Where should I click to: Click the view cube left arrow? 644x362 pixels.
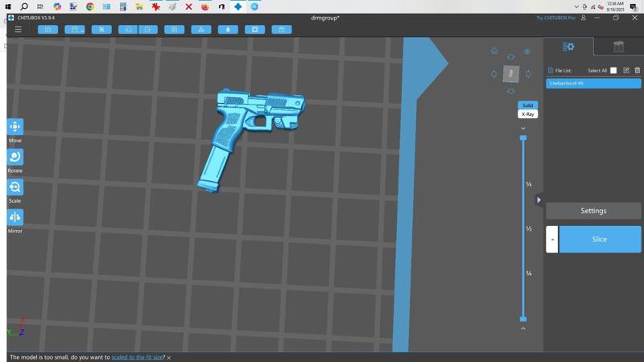pyautogui.click(x=493, y=74)
